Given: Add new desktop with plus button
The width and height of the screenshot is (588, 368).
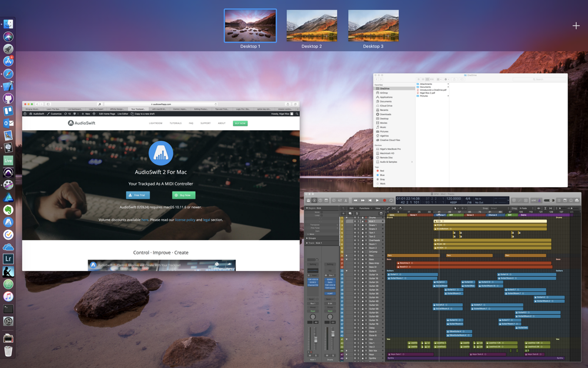Looking at the screenshot, I should pyautogui.click(x=576, y=25).
